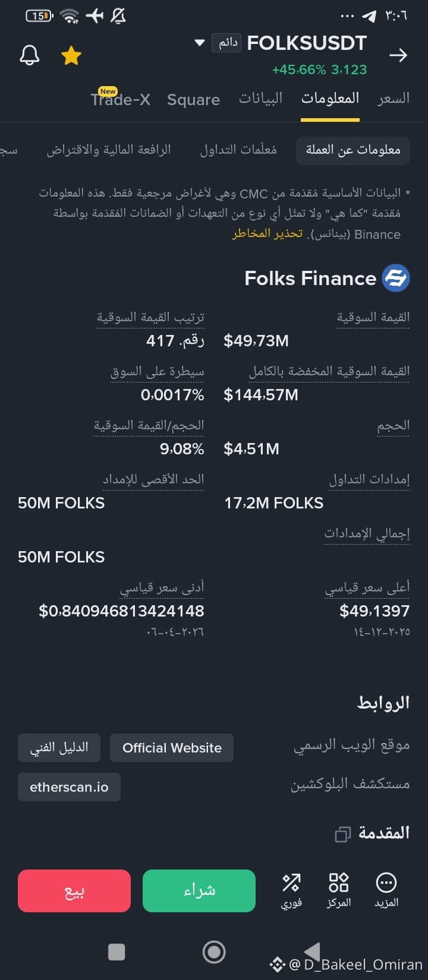The width and height of the screenshot is (428, 980).
Task: Select the السعر tab
Action: [394, 99]
